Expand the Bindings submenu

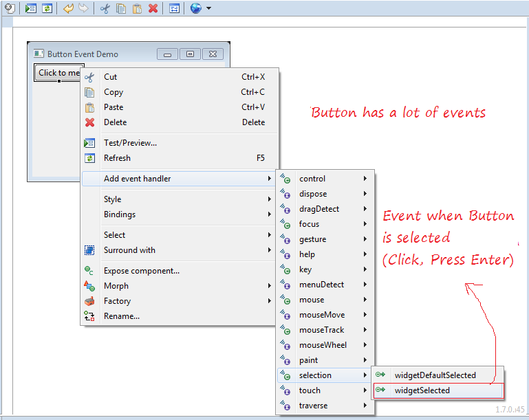pos(178,214)
